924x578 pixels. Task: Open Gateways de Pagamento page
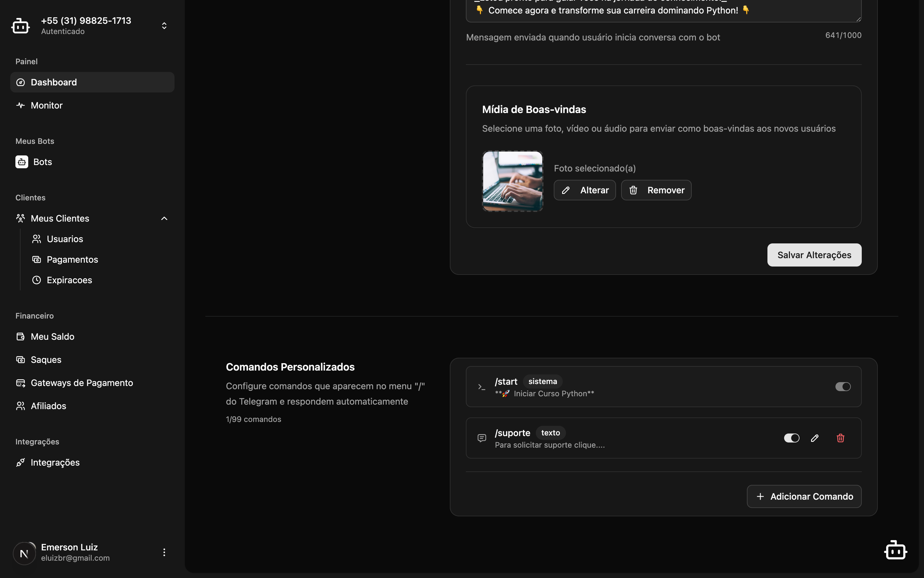tap(92, 383)
